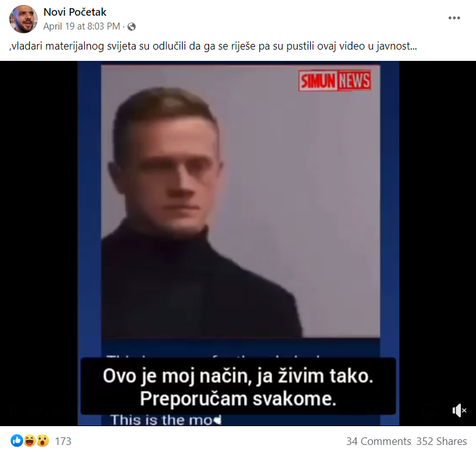The height and width of the screenshot is (455, 476).
Task: Open the April 19 at 8:03 PM timestamp
Action: click(x=82, y=26)
